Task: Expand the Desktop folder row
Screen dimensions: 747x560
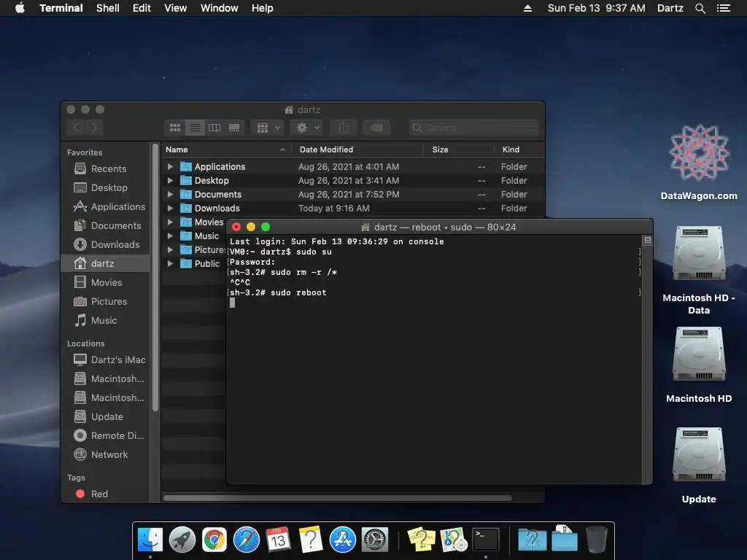Action: tap(170, 181)
